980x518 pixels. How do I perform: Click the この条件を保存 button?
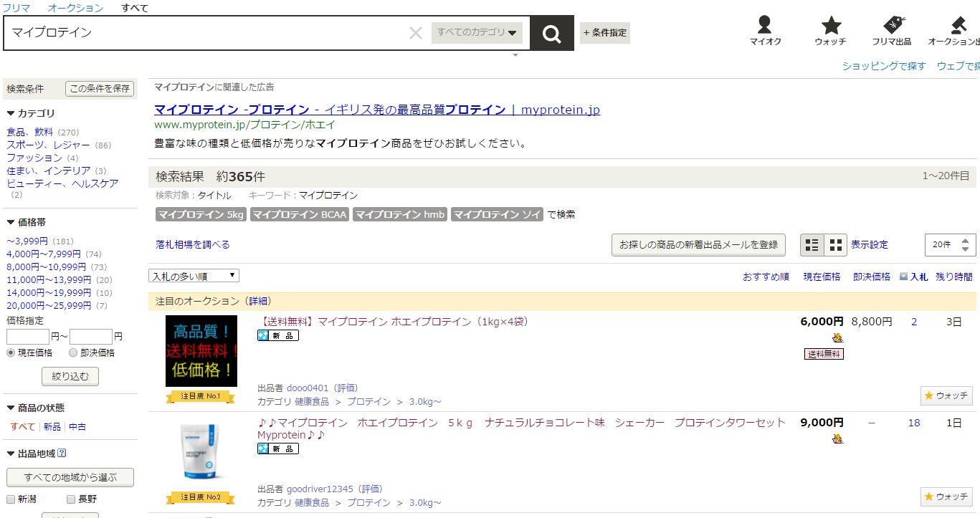point(100,89)
